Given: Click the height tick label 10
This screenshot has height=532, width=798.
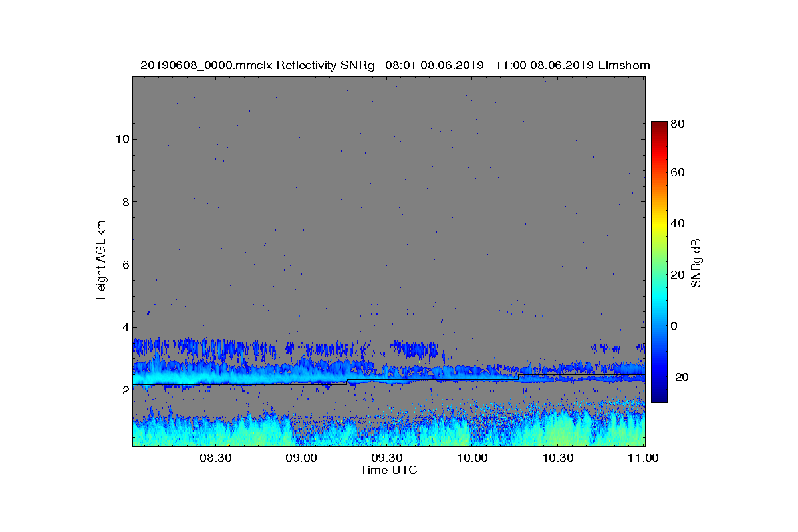Looking at the screenshot, I should [x=122, y=139].
